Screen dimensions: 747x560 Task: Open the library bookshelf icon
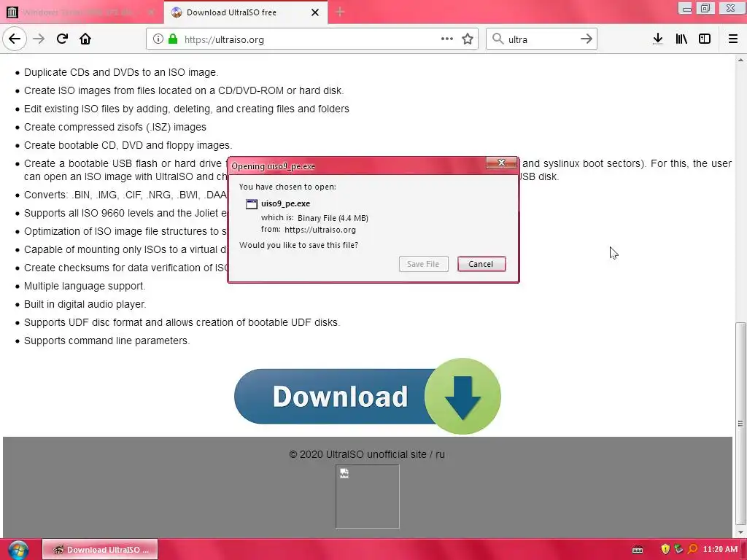tap(681, 39)
